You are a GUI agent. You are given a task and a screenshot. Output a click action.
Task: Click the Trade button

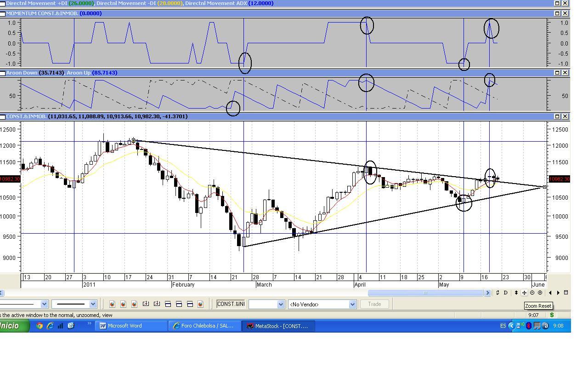click(x=374, y=304)
